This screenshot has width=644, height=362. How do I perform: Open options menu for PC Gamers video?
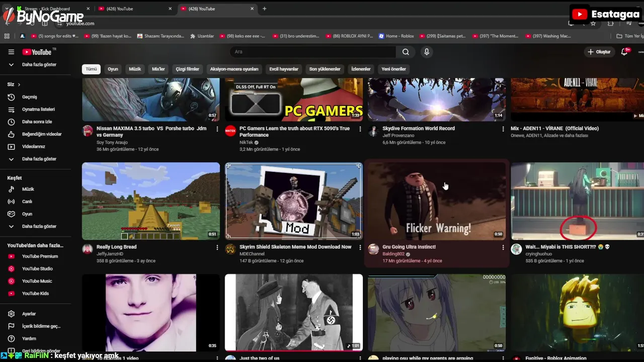(x=360, y=129)
